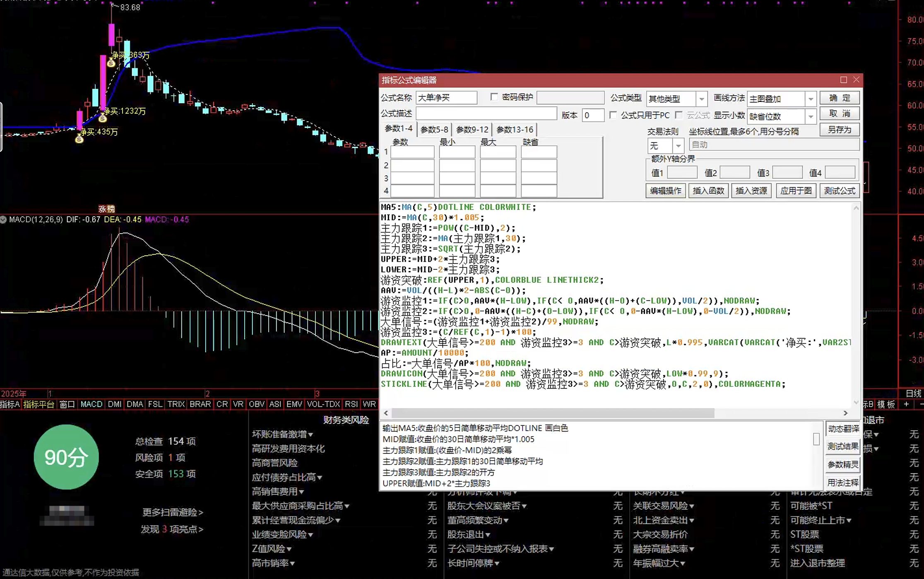
Task: Click the code editor scroll-up arrow
Action: tap(856, 208)
